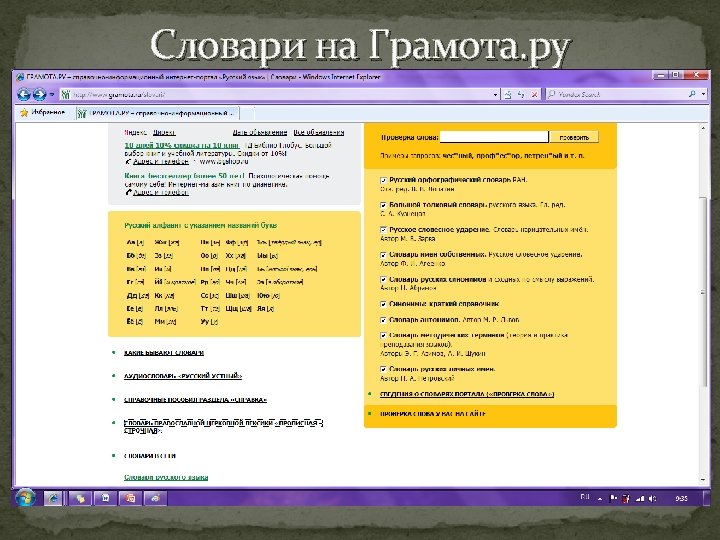Toggle Словарь русских синонимов checkbox
Image resolution: width=720 pixels, height=540 pixels.
[383, 280]
